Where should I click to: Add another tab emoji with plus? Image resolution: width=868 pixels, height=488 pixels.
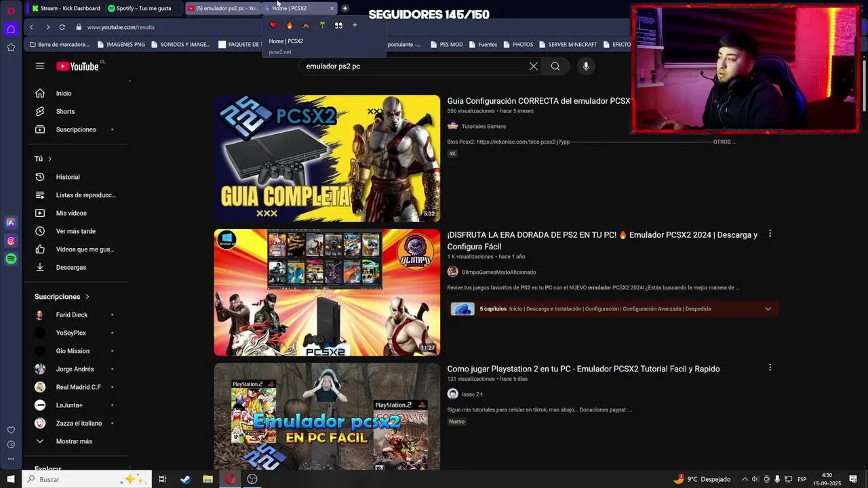point(354,25)
